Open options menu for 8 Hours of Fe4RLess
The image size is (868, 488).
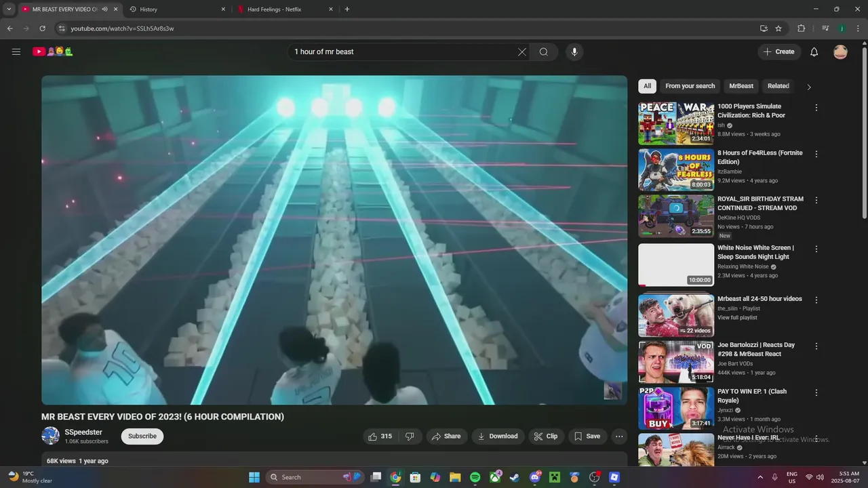click(x=816, y=154)
